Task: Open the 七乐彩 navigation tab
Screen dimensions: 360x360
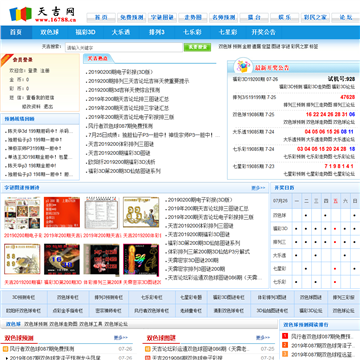Action: coord(192,32)
